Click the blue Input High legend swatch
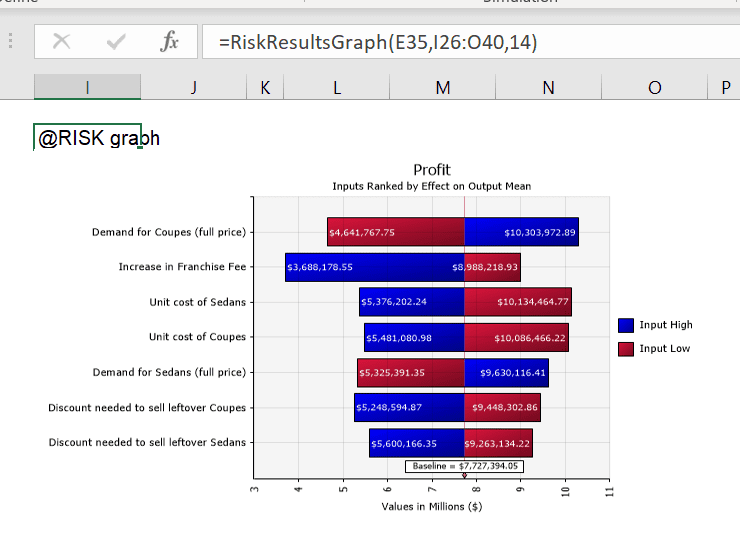The image size is (740, 534). (626, 325)
